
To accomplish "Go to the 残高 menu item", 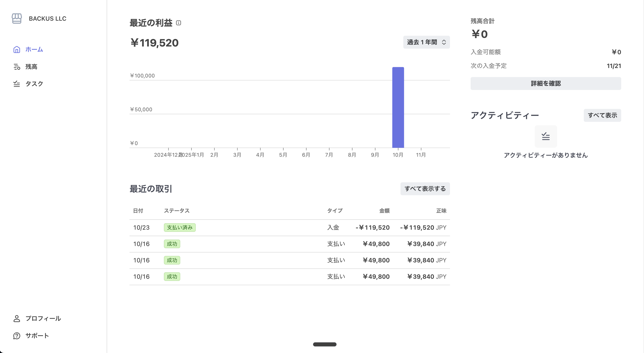I will point(31,67).
